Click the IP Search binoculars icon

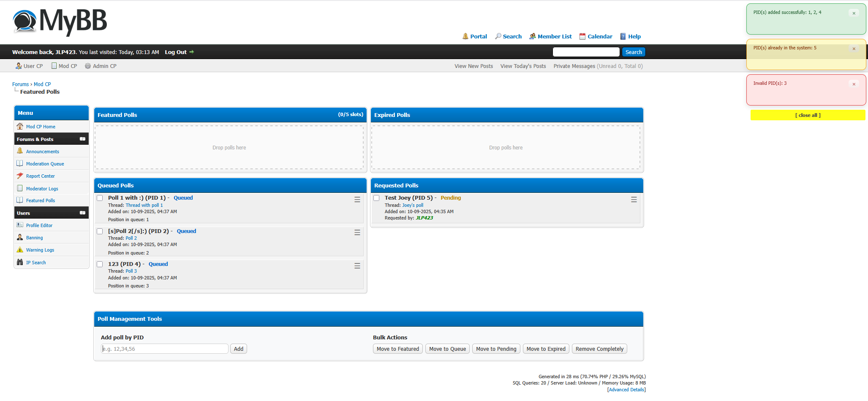(x=20, y=262)
